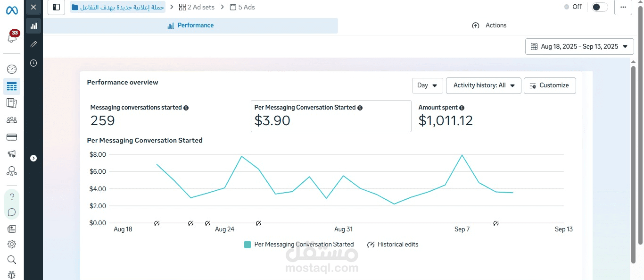Go to the 2 Ad sets breadcrumb

[x=197, y=7]
